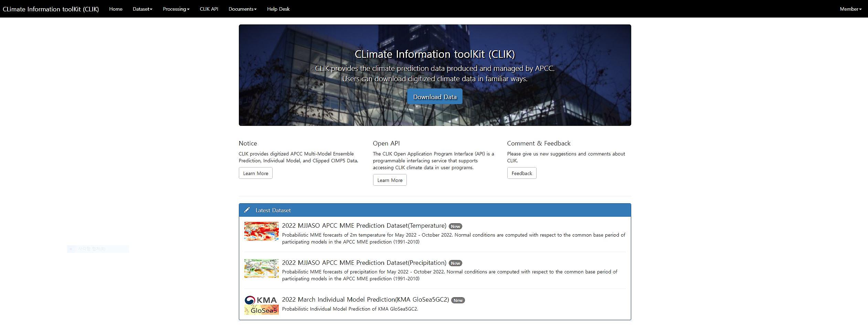
Task: Open 2022 MJJASO Temperature Prediction Dataset link
Action: tap(364, 226)
